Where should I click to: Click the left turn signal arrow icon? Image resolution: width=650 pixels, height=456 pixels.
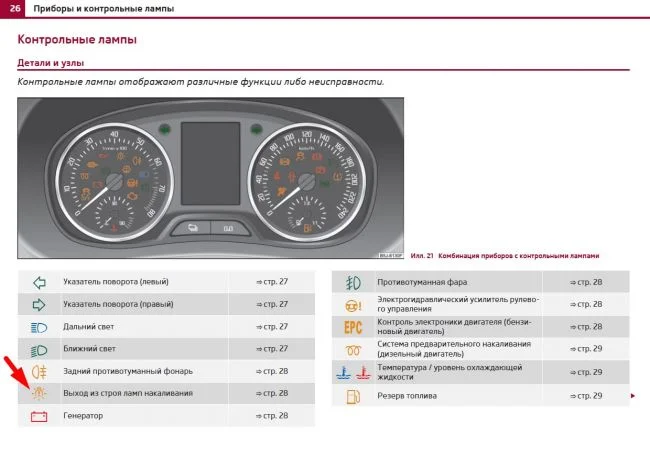pos(39,282)
